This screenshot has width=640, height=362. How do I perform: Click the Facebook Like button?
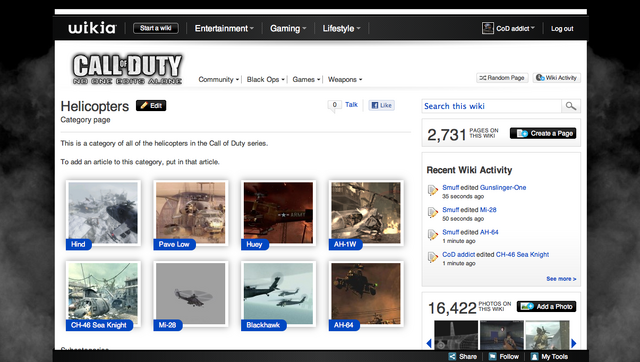381,105
